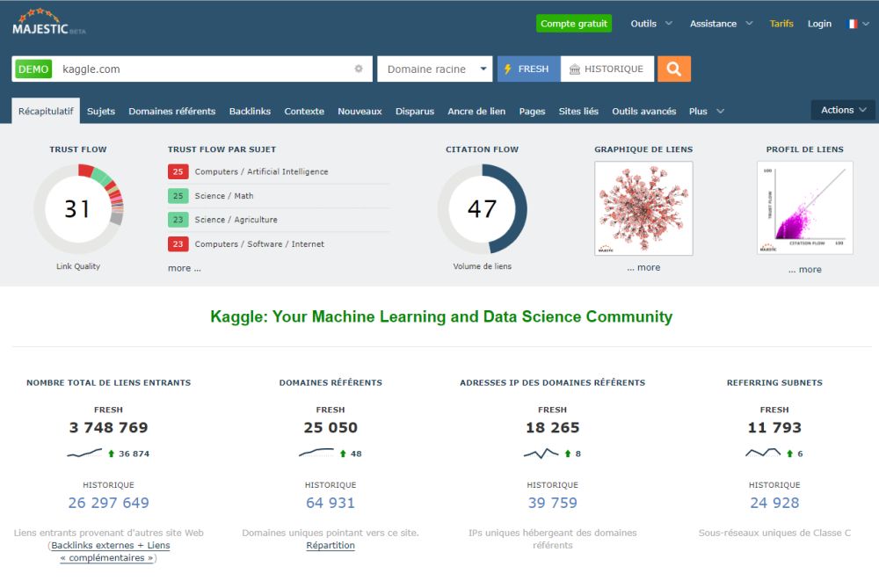Click the Citation Flow gauge chart
879x588 pixels.
pos(482,208)
